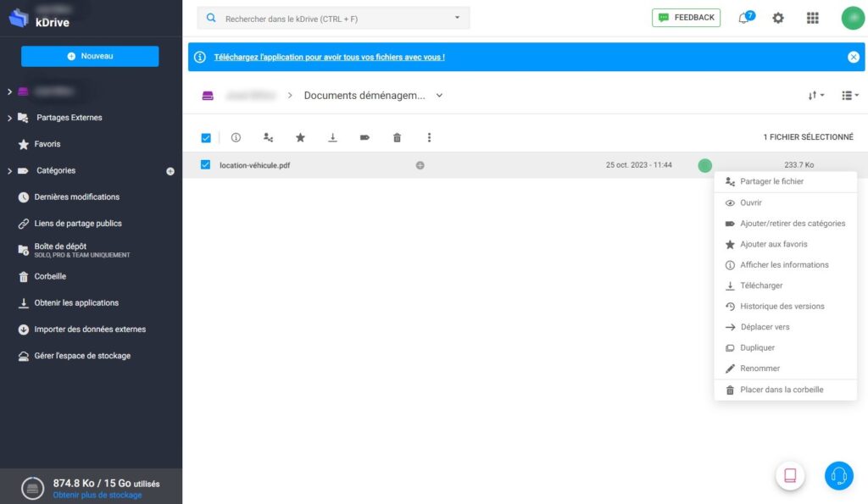Open the apps grid launcher
This screenshot has height=504, width=868.
[x=812, y=19]
